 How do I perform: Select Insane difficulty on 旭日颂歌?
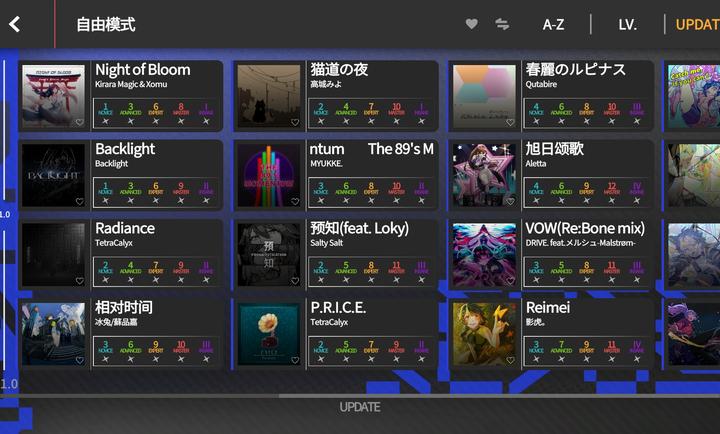coord(637,189)
